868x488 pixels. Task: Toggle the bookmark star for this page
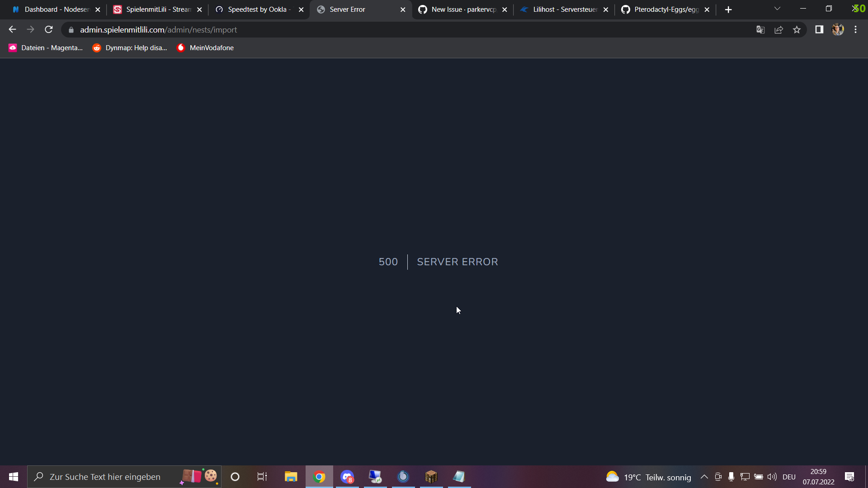(797, 29)
